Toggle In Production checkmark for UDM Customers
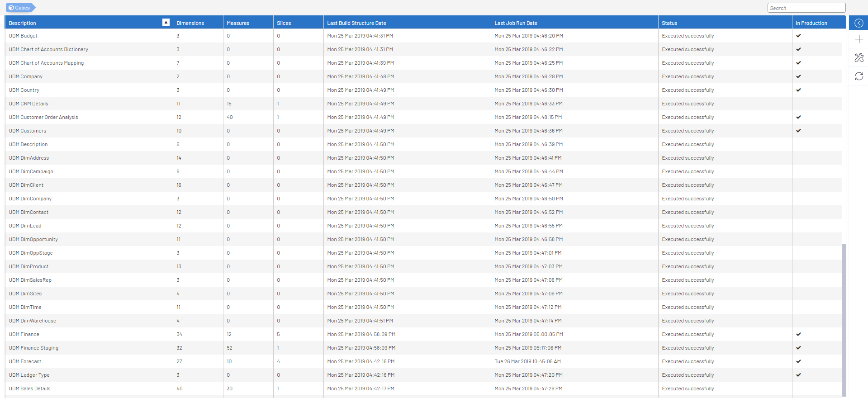868x398 pixels. point(798,131)
